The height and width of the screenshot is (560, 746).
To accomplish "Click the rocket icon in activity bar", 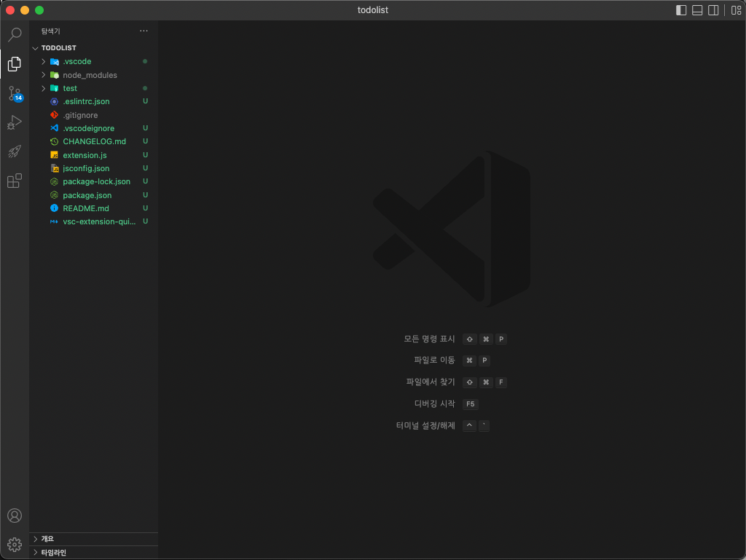I will (x=15, y=151).
